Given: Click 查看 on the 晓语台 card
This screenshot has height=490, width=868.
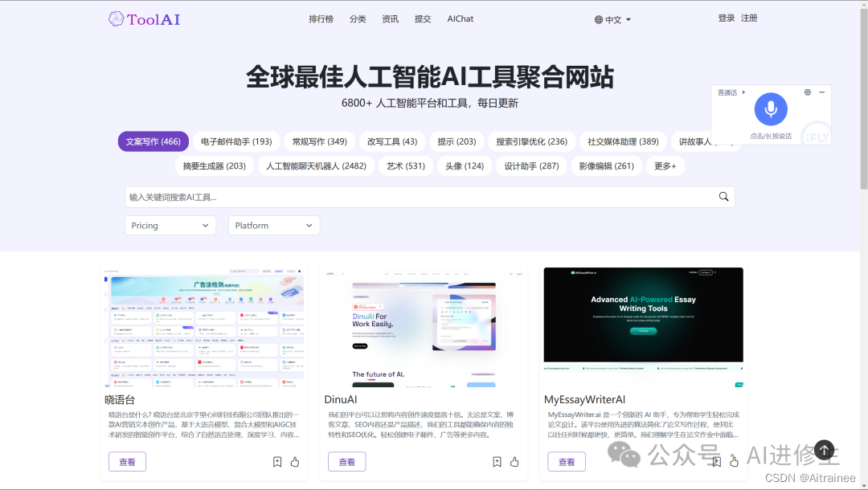Looking at the screenshot, I should click(x=127, y=462).
